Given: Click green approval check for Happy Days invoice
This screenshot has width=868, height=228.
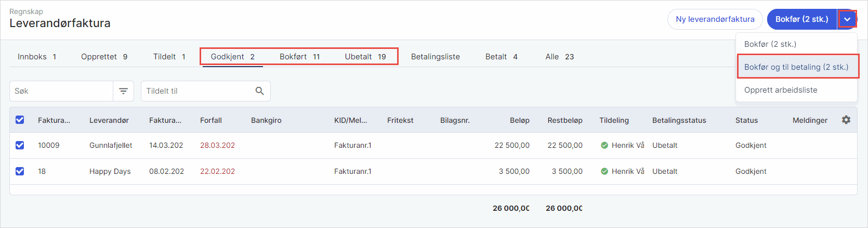Looking at the screenshot, I should 604,171.
